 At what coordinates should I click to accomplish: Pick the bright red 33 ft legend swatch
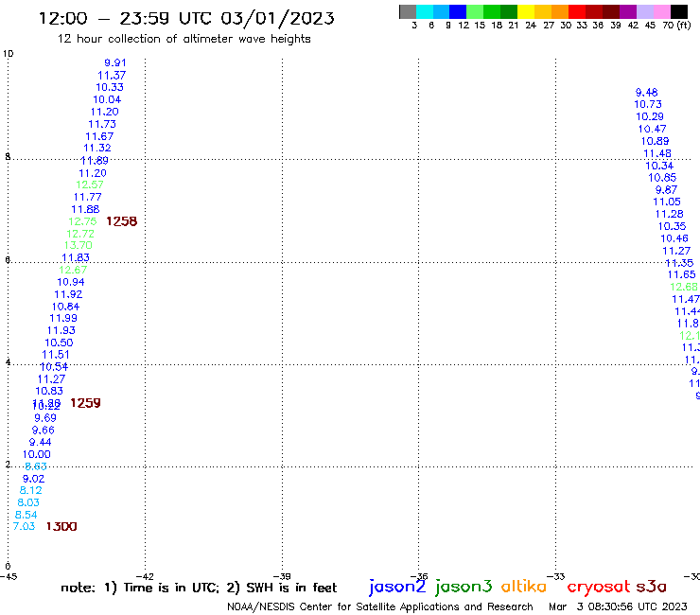577,11
